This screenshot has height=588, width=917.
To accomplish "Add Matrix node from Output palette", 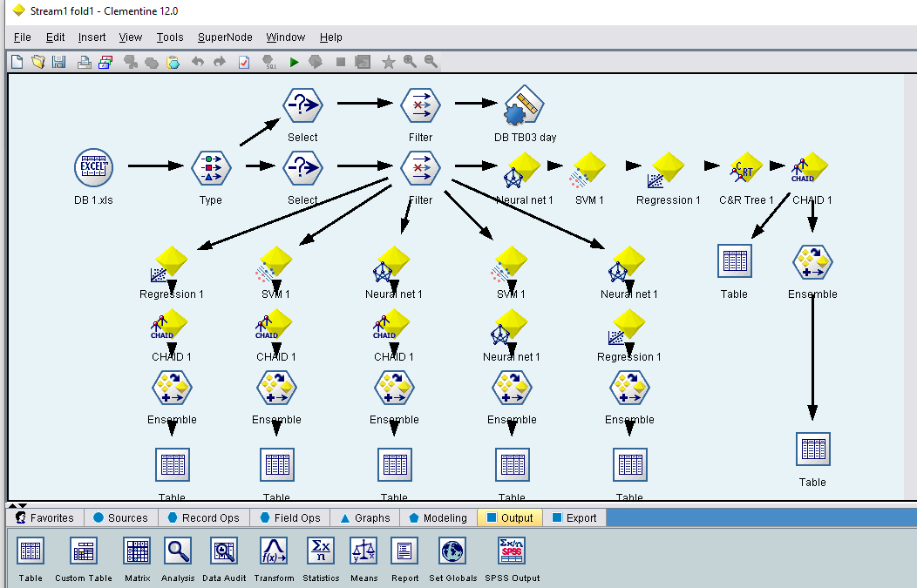I will click(137, 551).
